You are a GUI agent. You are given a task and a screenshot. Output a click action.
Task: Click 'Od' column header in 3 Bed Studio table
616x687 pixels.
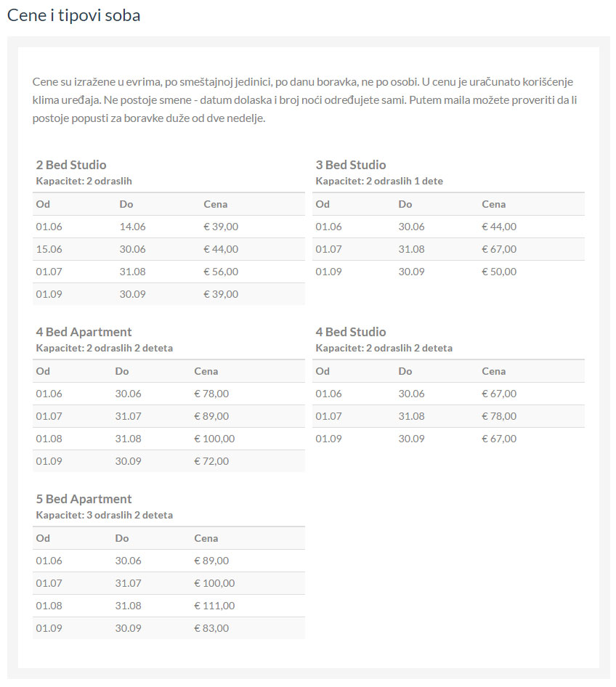(x=323, y=204)
